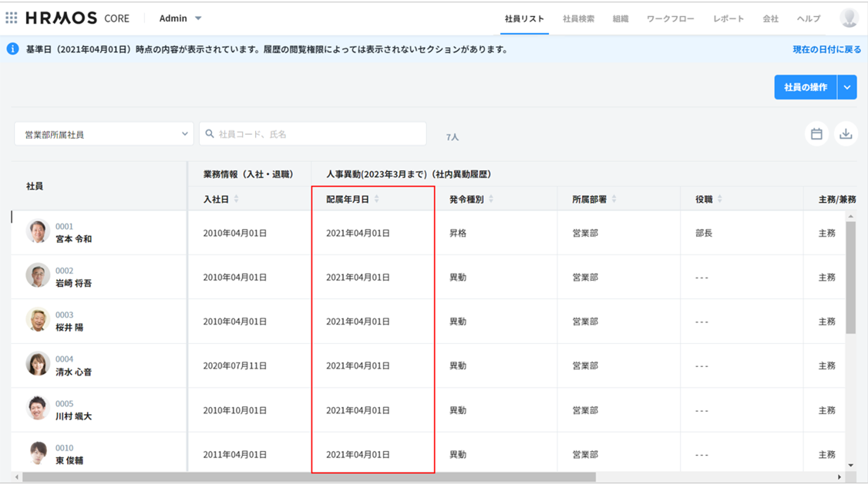The width and height of the screenshot is (868, 485).
Task: Sort by 発令種別 column arrows
Action: click(x=491, y=199)
